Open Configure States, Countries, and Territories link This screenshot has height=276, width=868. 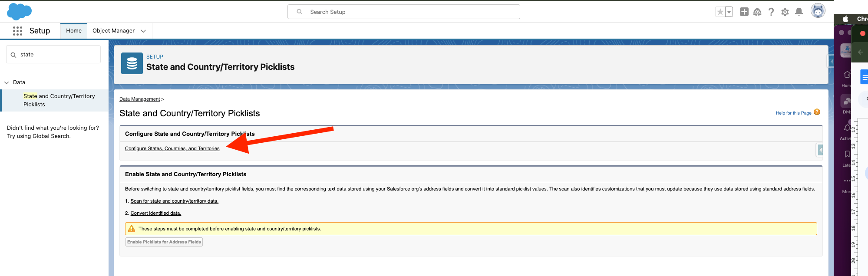pos(172,148)
